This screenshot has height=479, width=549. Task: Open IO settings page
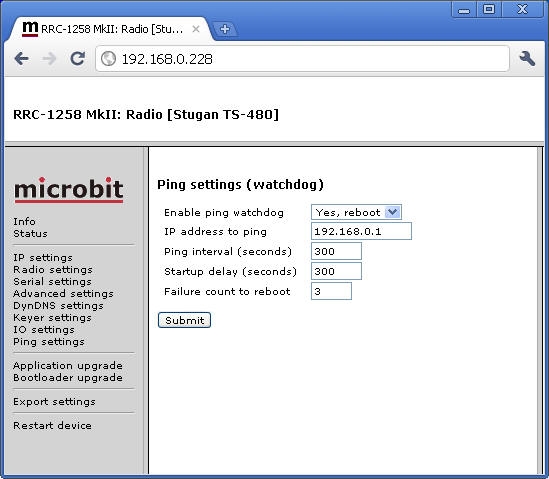[44, 329]
